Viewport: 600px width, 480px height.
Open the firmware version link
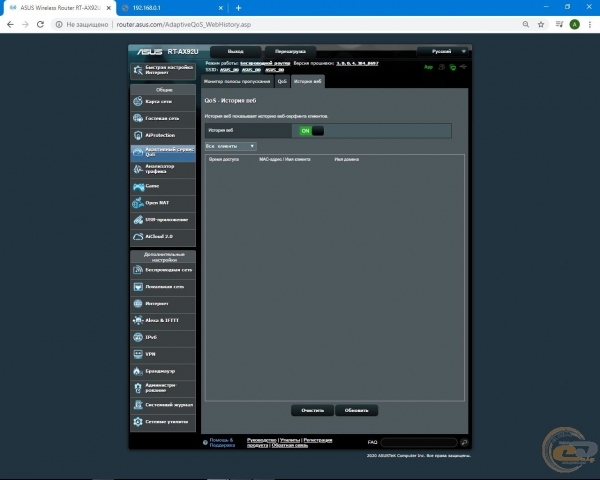point(357,64)
